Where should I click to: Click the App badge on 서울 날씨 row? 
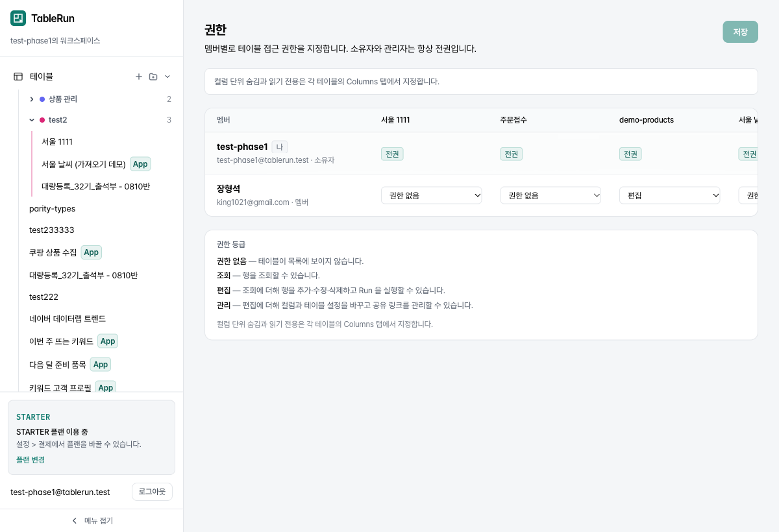(x=140, y=164)
